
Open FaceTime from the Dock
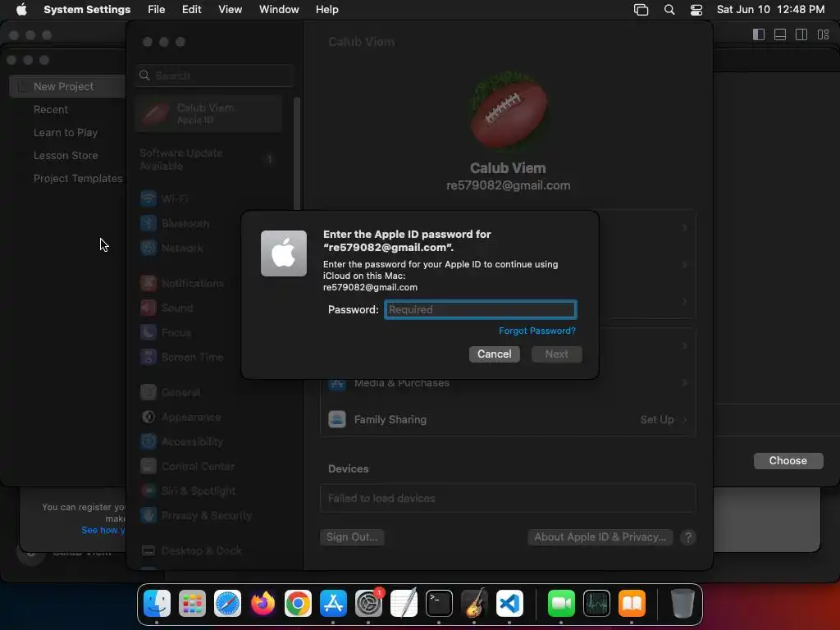tap(561, 604)
